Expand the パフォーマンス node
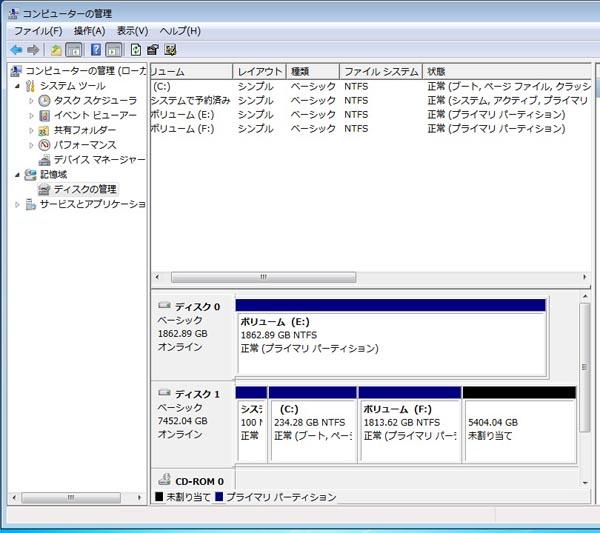This screenshot has width=600, height=533. point(31,145)
